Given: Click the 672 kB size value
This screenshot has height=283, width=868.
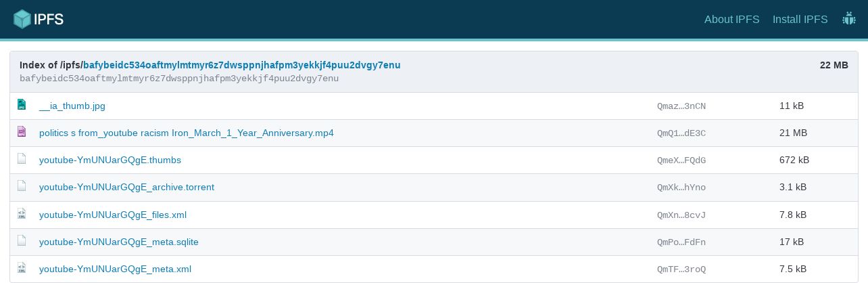Looking at the screenshot, I should [x=794, y=160].
